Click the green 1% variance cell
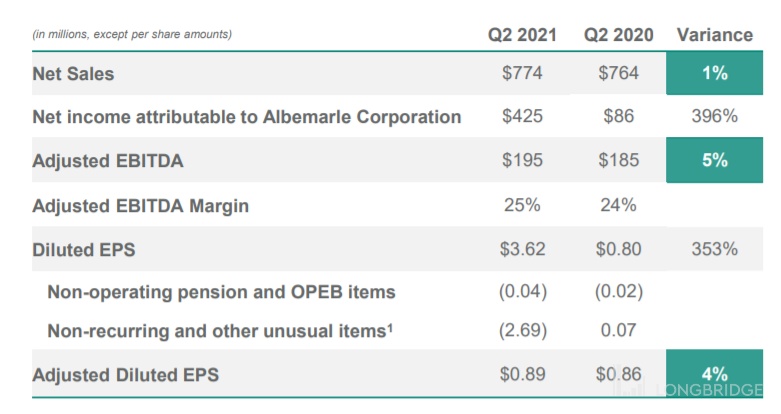Screen dimensions: 781x414 point(714,73)
